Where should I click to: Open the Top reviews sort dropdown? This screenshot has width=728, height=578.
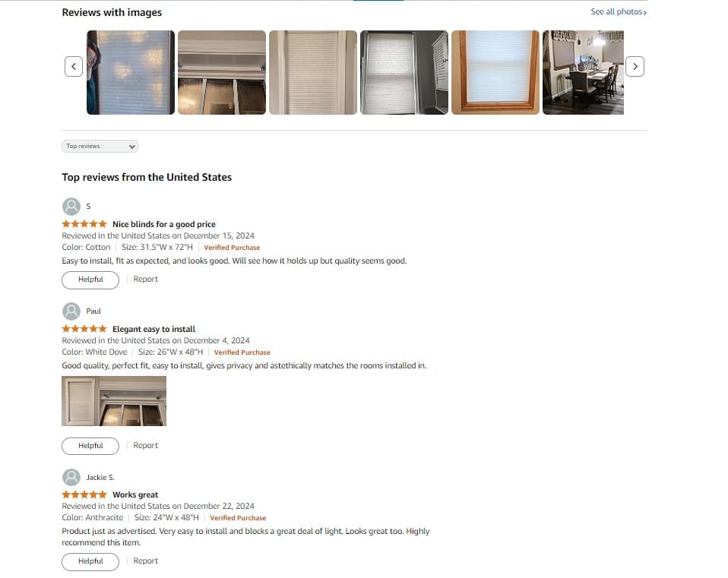coord(100,146)
